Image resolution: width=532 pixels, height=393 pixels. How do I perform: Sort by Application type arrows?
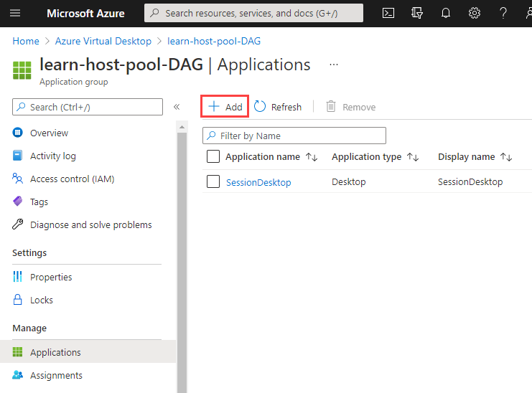(413, 157)
